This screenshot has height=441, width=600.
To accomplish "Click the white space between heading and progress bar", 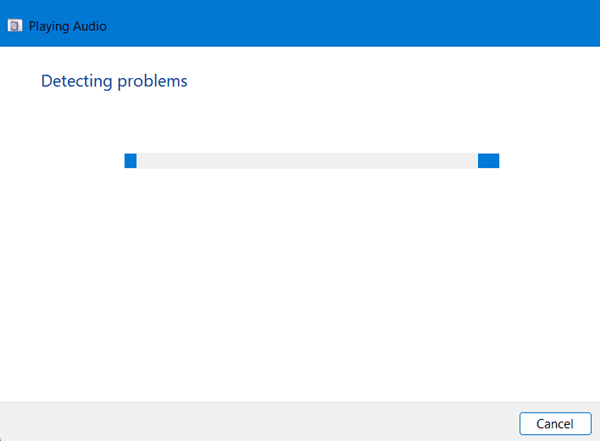I will (x=300, y=120).
